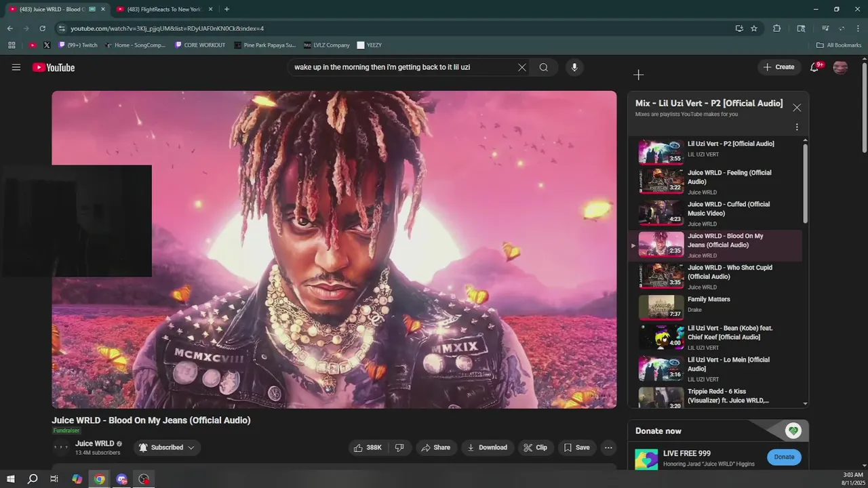The width and height of the screenshot is (868, 488).
Task: View site information icon in address bar
Action: click(x=62, y=28)
